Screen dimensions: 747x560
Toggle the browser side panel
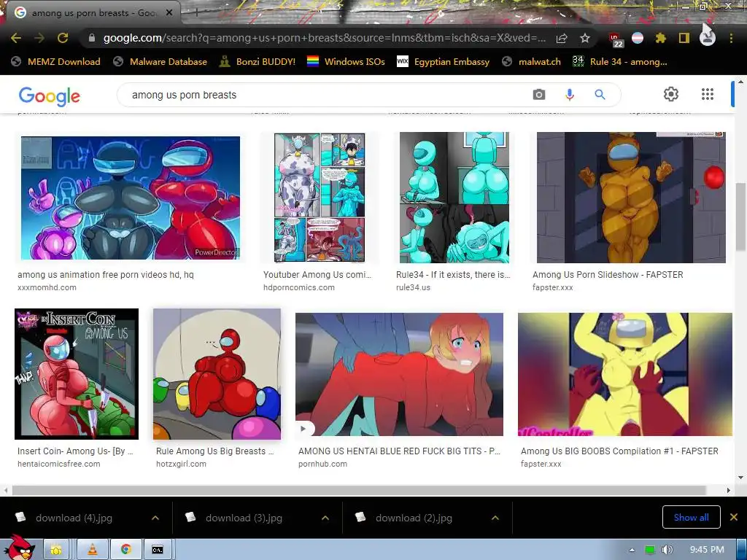(x=684, y=38)
